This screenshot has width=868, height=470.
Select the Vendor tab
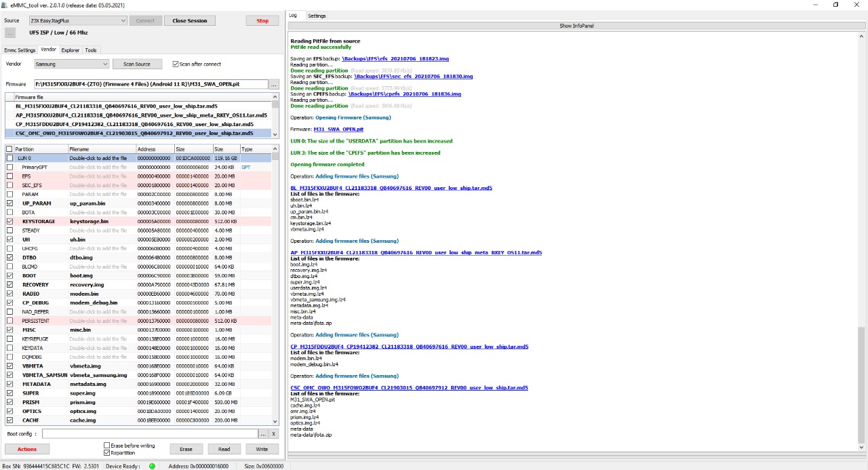[x=48, y=50]
